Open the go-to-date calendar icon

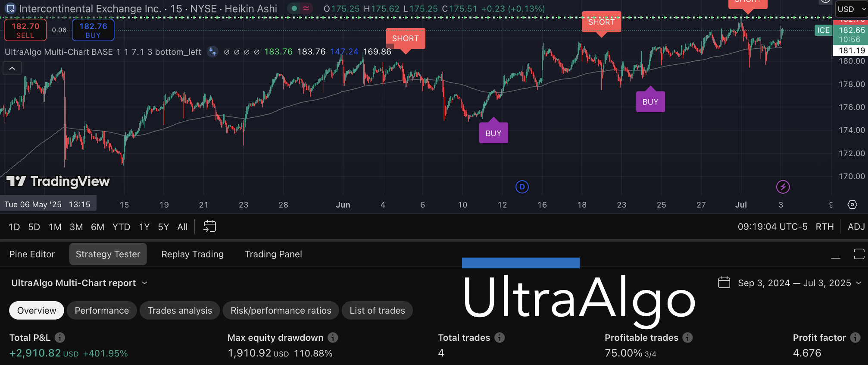tap(209, 226)
